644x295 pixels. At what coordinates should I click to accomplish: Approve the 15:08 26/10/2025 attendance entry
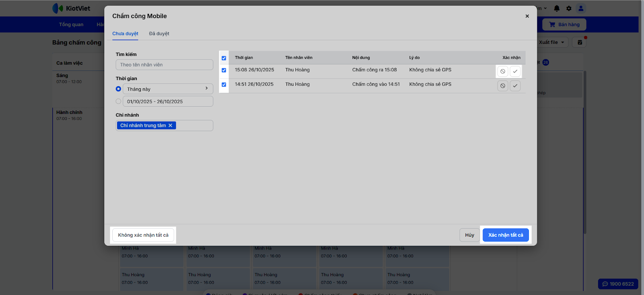coord(515,71)
